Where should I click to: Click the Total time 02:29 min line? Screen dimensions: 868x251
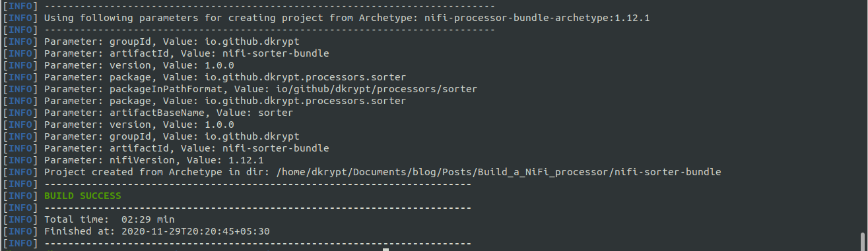coord(109,219)
